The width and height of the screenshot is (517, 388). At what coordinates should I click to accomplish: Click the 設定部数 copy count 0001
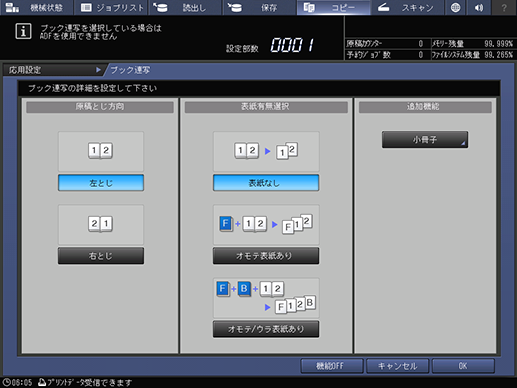click(x=292, y=45)
